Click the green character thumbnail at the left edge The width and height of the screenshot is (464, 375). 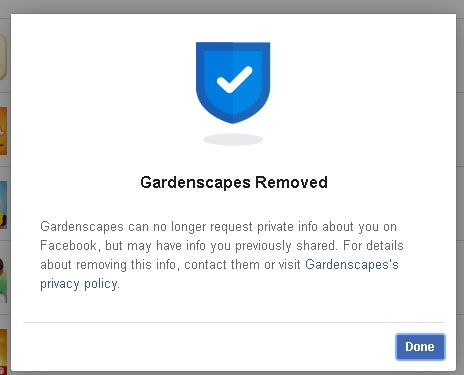(3, 279)
